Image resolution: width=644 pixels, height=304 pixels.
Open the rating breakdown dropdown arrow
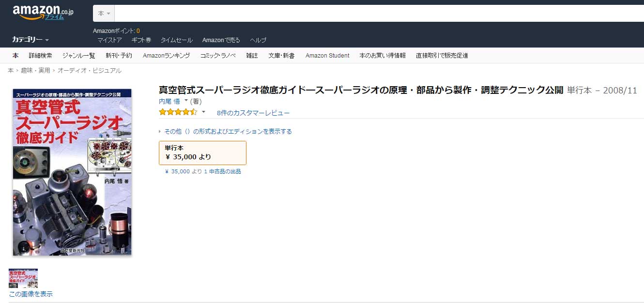(203, 112)
